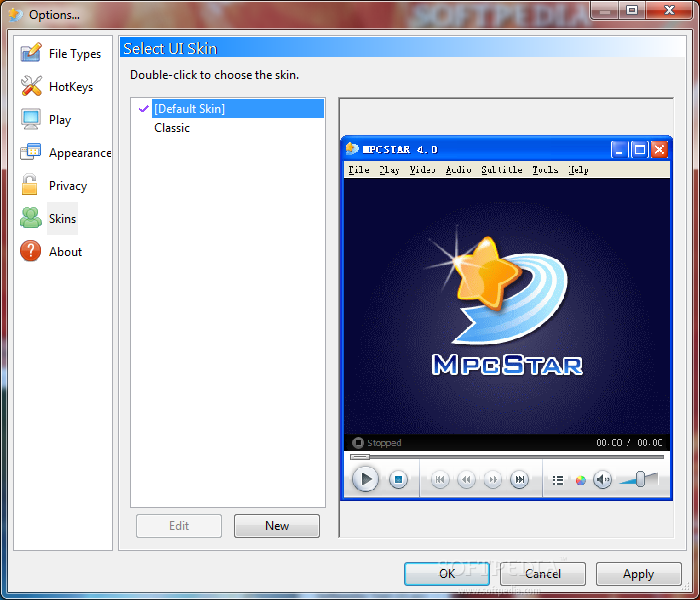The height and width of the screenshot is (600, 700).
Task: Open the About question-mark icon
Action: click(31, 251)
